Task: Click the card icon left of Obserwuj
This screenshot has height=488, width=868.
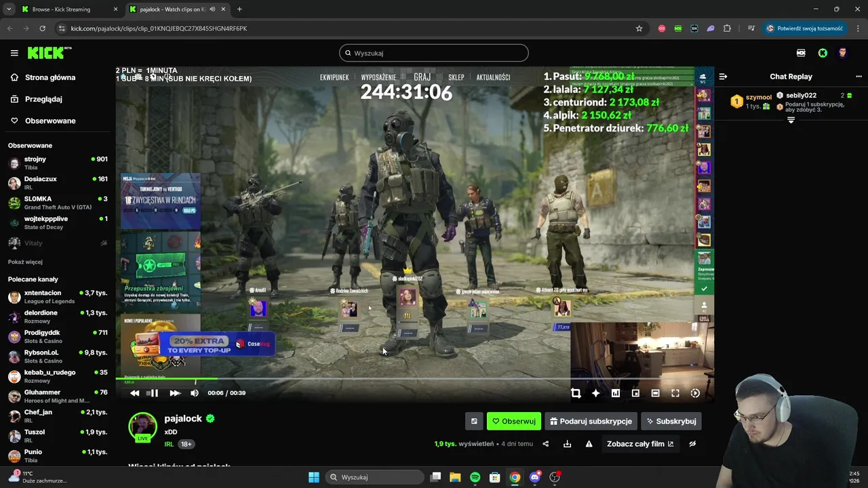Action: [474, 421]
